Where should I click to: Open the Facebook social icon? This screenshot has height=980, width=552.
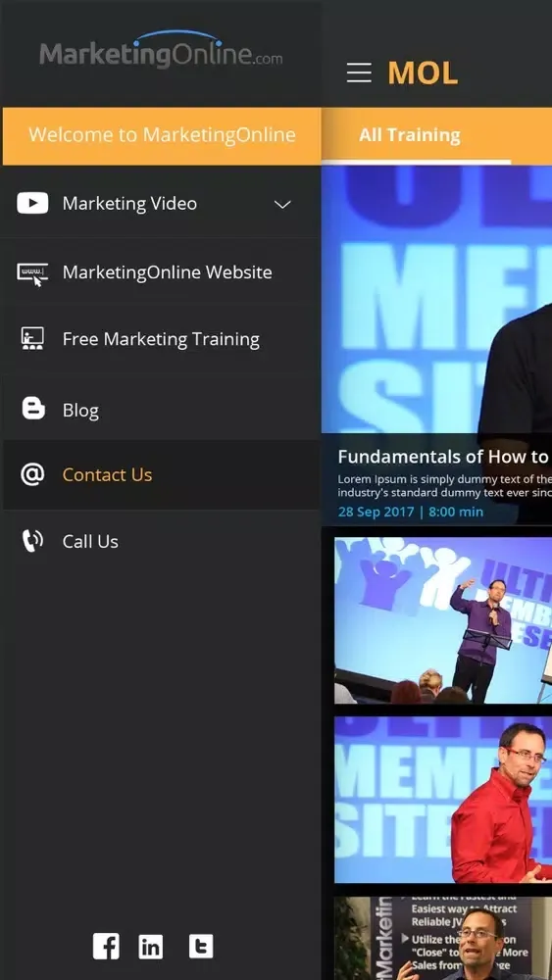[106, 947]
